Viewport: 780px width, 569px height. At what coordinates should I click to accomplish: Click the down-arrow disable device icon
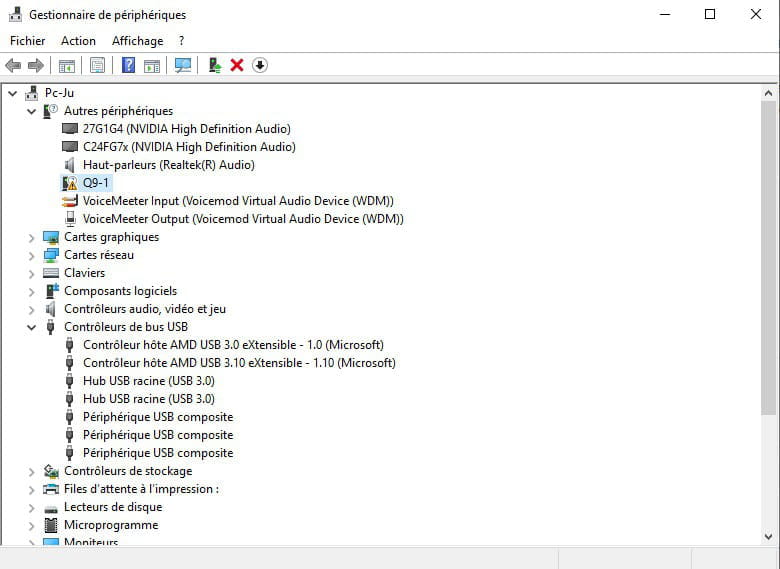[259, 65]
